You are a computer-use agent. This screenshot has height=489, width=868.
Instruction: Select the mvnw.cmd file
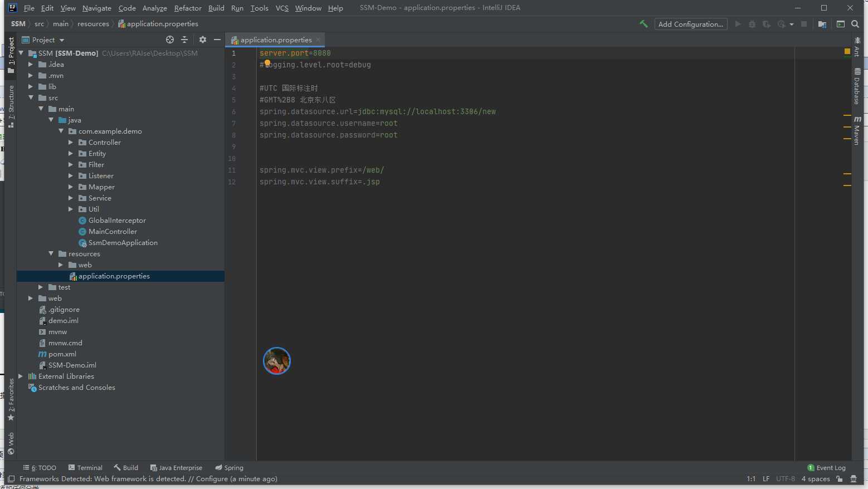point(60,343)
